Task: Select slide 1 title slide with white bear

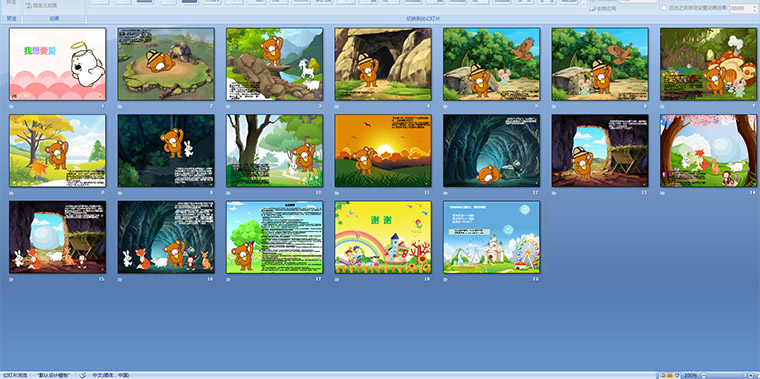Action: pos(57,64)
